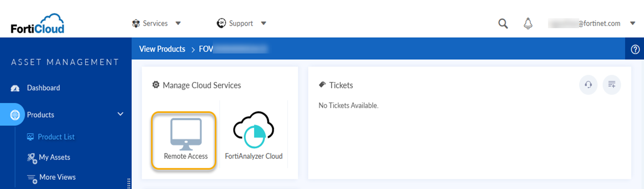Click the FOV product breadcrumb
The height and width of the screenshot is (189, 644).
click(x=233, y=49)
